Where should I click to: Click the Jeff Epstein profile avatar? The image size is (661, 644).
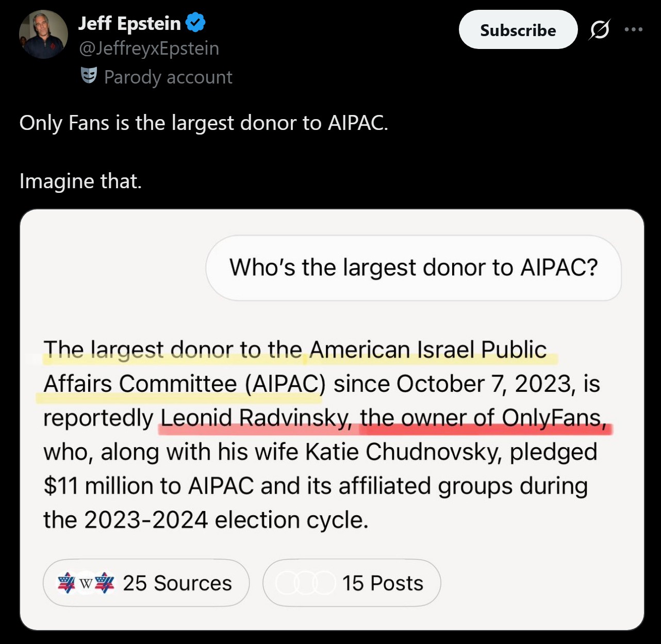(x=43, y=34)
